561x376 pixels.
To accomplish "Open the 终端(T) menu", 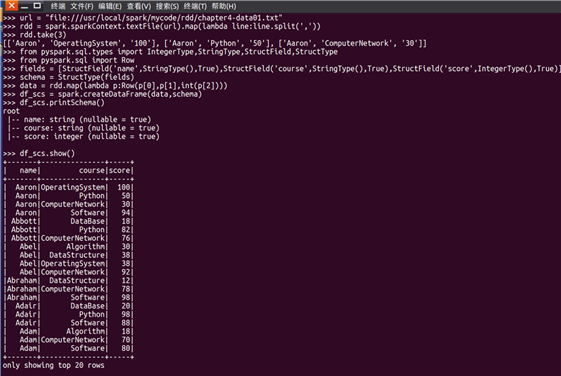I will pos(195,6).
